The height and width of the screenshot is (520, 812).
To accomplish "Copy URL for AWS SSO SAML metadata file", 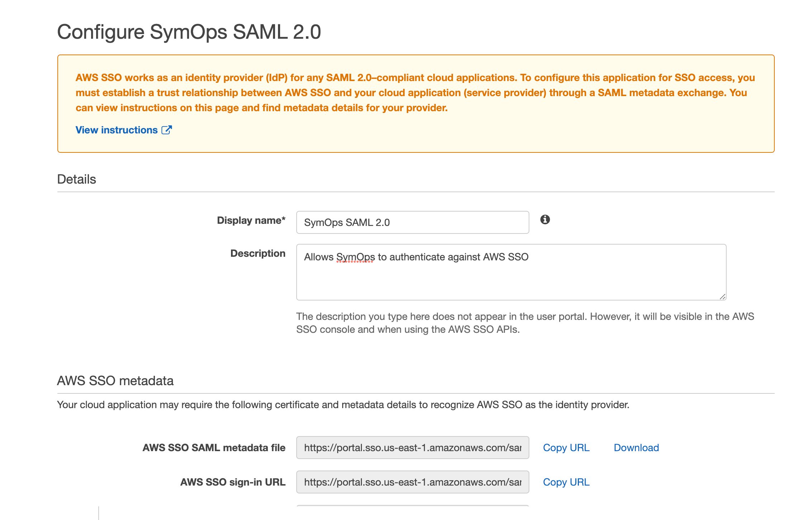I will click(566, 448).
